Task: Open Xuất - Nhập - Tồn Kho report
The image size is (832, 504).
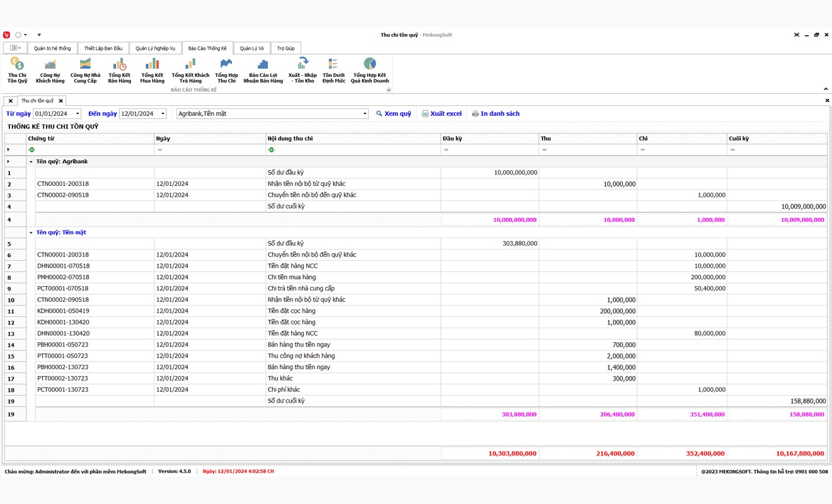Action: click(x=303, y=69)
